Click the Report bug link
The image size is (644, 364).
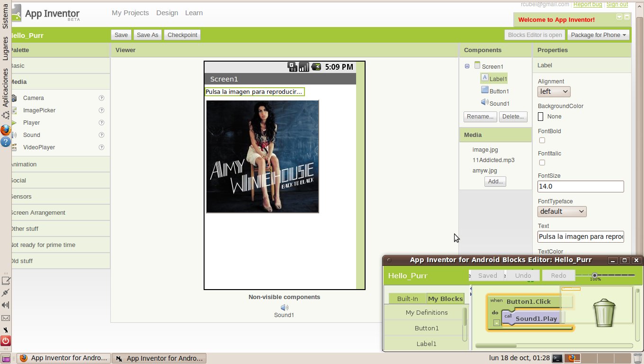pyautogui.click(x=588, y=4)
